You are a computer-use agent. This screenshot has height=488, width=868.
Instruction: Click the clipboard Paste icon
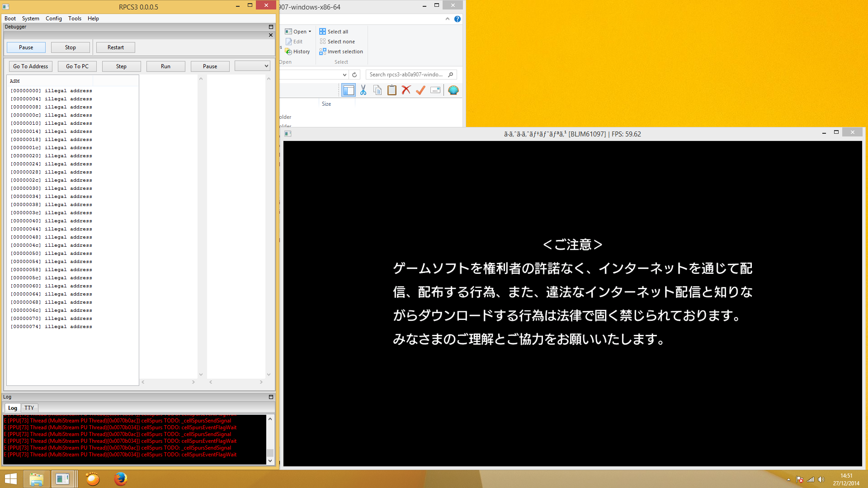click(x=392, y=90)
